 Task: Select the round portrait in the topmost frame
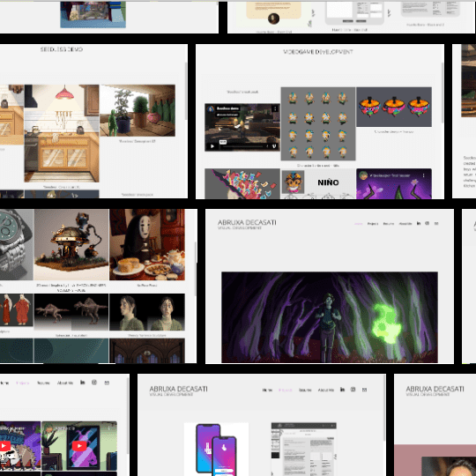pos(273,19)
